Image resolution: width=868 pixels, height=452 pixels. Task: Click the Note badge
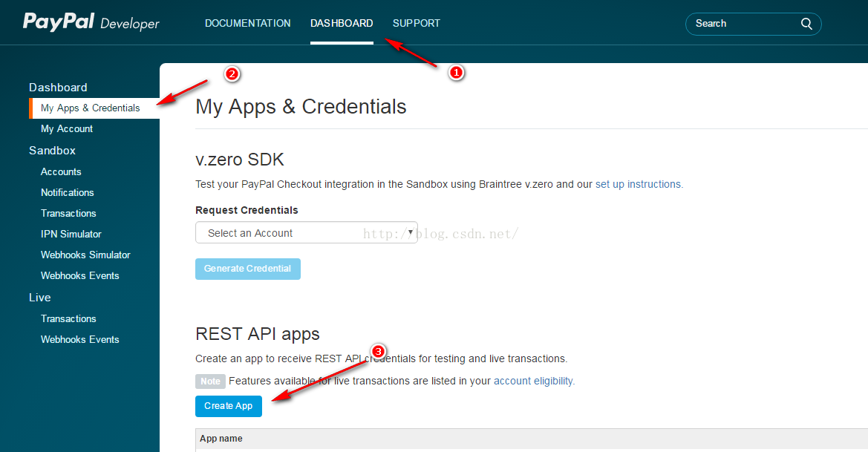210,381
